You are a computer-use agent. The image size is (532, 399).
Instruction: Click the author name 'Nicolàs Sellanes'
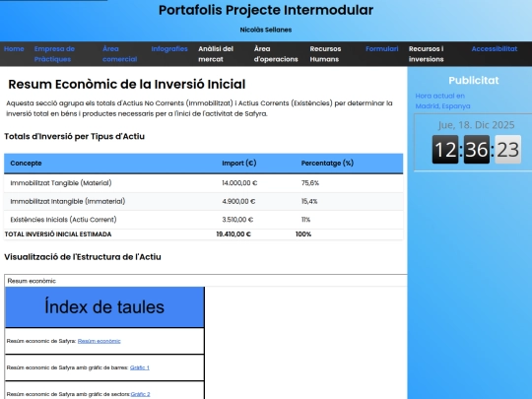[x=266, y=30]
